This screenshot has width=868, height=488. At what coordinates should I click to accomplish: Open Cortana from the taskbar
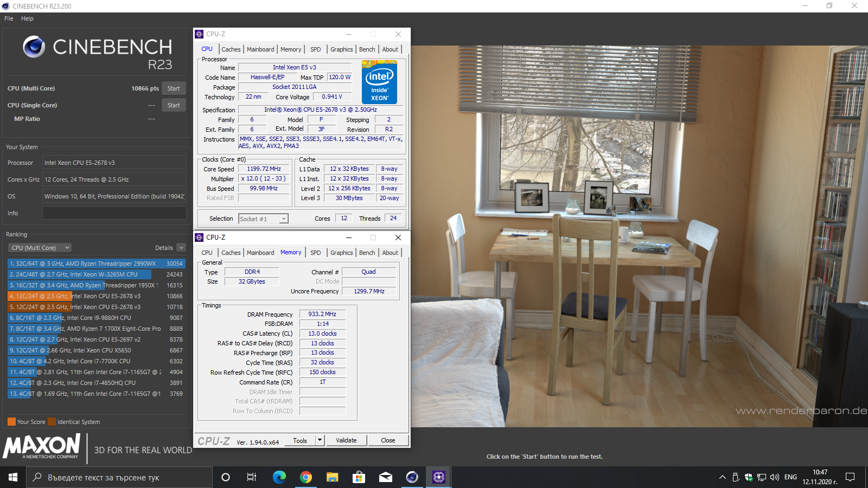pyautogui.click(x=226, y=477)
